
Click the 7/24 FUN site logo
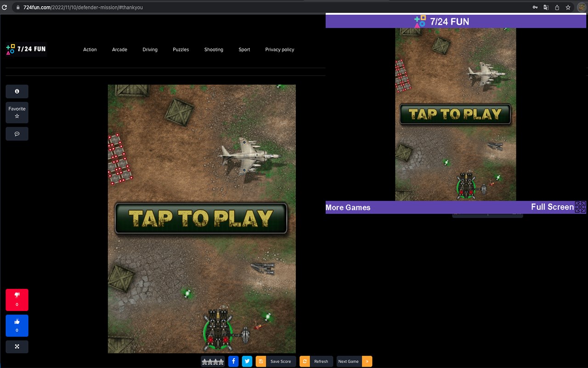(x=26, y=49)
